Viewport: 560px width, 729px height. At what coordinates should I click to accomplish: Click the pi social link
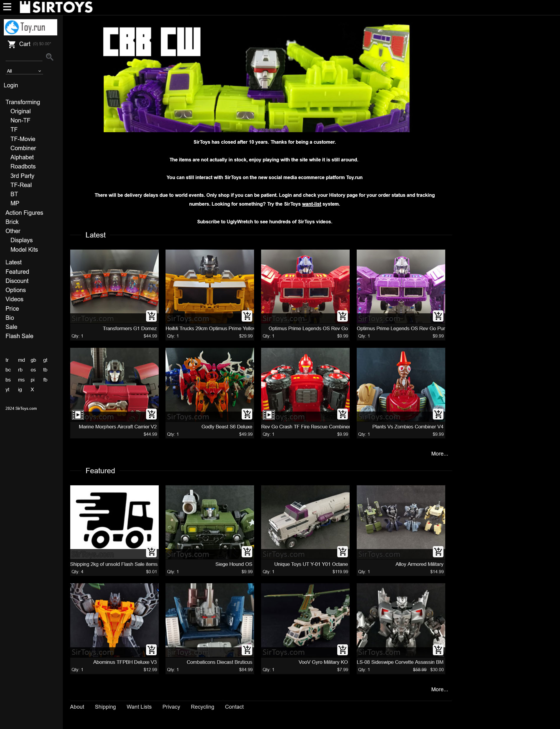tap(33, 380)
